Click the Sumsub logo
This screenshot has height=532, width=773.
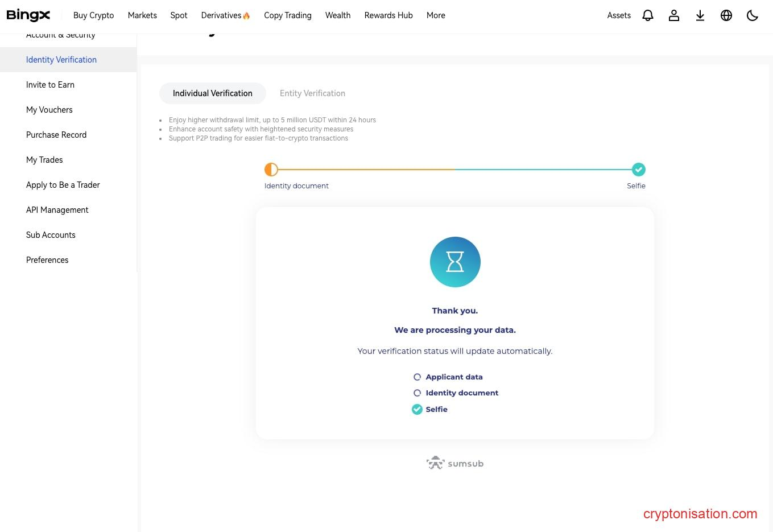[x=455, y=463]
